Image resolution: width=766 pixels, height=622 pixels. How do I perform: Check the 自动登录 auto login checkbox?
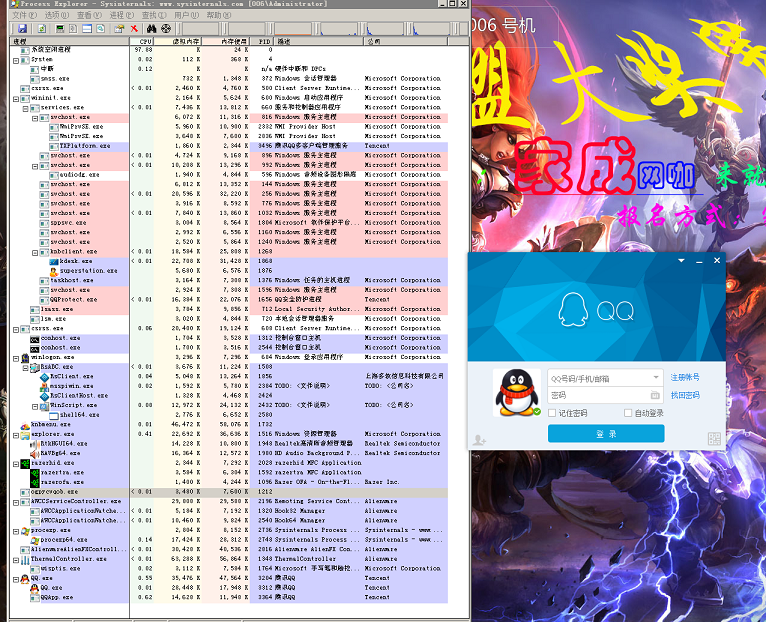pyautogui.click(x=628, y=413)
